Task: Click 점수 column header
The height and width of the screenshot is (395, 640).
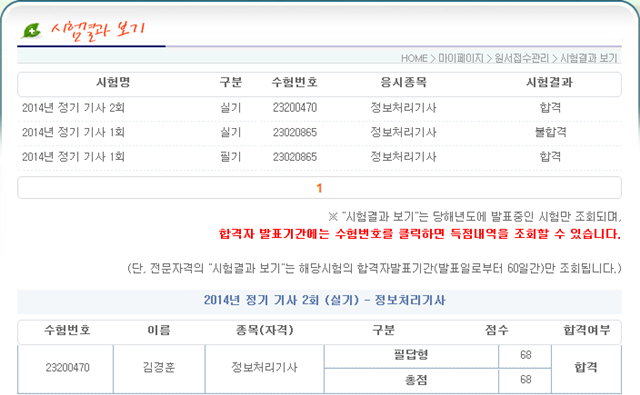Action: tap(496, 330)
